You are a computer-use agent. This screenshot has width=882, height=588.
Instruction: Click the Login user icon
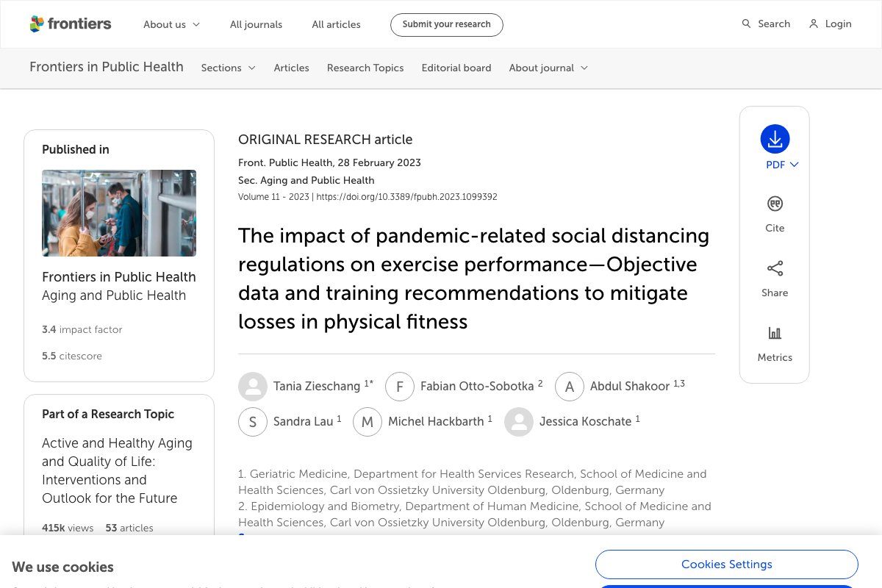coord(814,24)
